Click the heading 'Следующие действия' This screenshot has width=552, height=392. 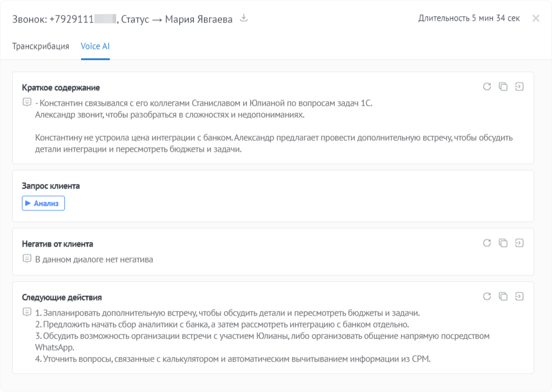pyautogui.click(x=62, y=297)
